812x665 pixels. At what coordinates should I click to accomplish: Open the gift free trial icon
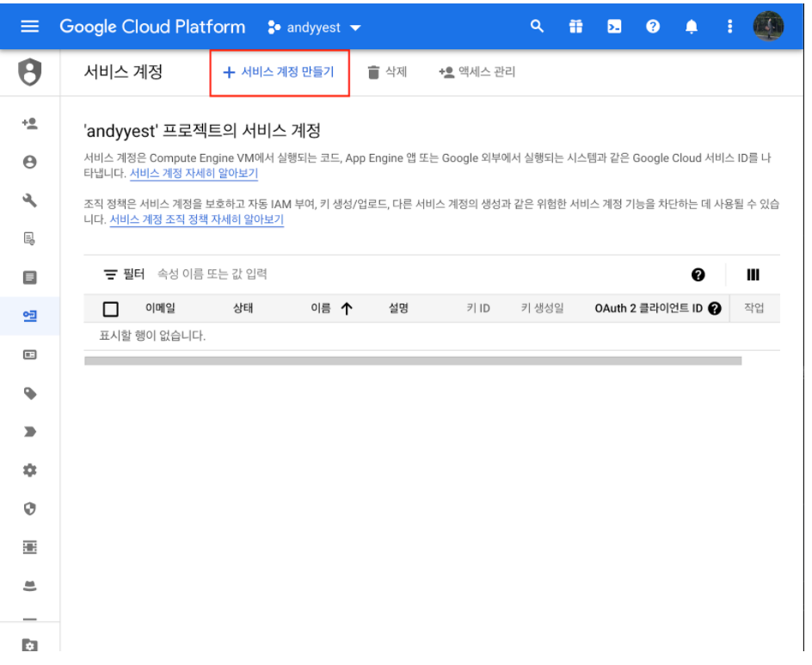click(x=575, y=27)
